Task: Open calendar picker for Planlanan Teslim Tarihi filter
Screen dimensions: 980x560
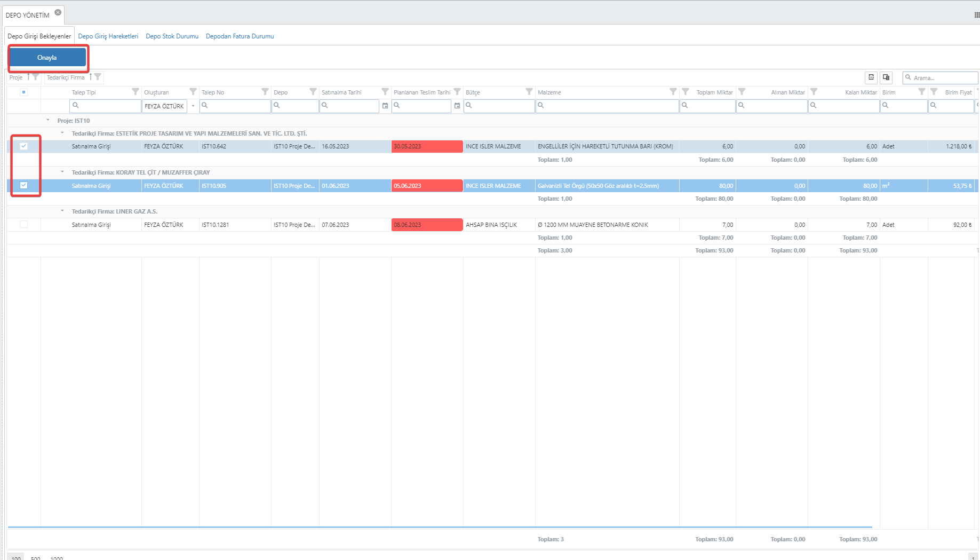Action: (457, 106)
